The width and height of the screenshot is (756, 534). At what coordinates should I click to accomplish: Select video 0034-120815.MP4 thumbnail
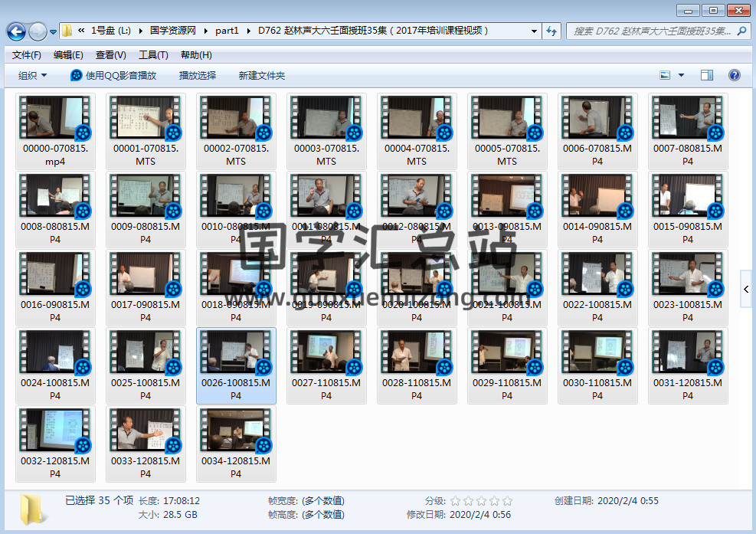point(235,431)
